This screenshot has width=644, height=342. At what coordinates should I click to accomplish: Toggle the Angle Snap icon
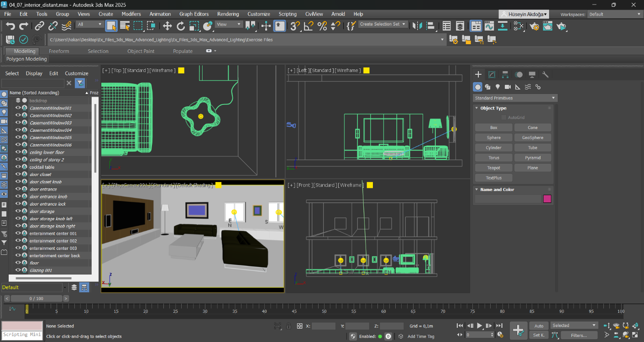point(309,26)
